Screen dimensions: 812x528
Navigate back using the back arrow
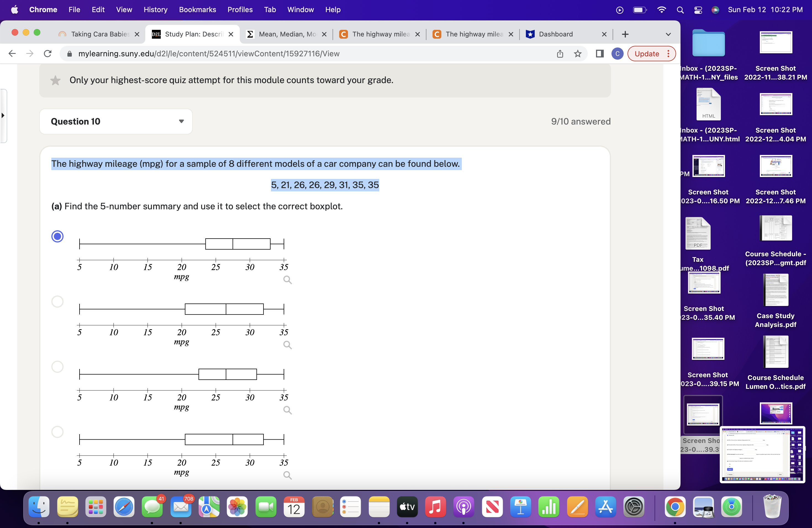[x=12, y=54]
